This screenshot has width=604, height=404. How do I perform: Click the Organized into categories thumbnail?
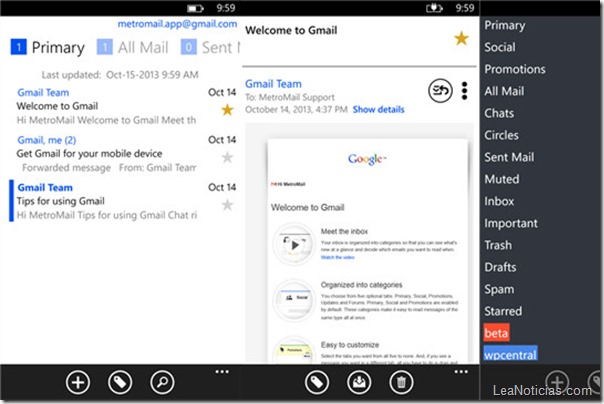point(295,300)
